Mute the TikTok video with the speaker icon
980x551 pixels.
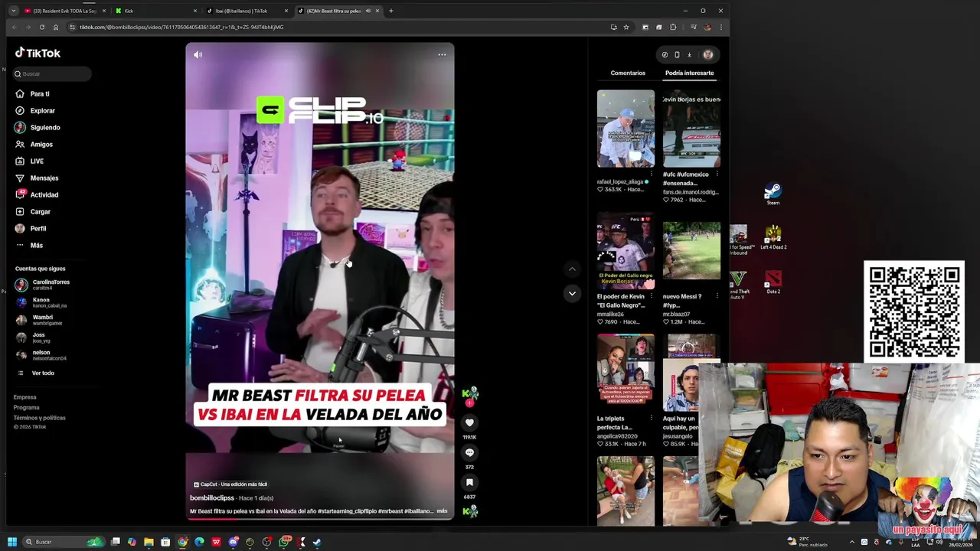198,54
